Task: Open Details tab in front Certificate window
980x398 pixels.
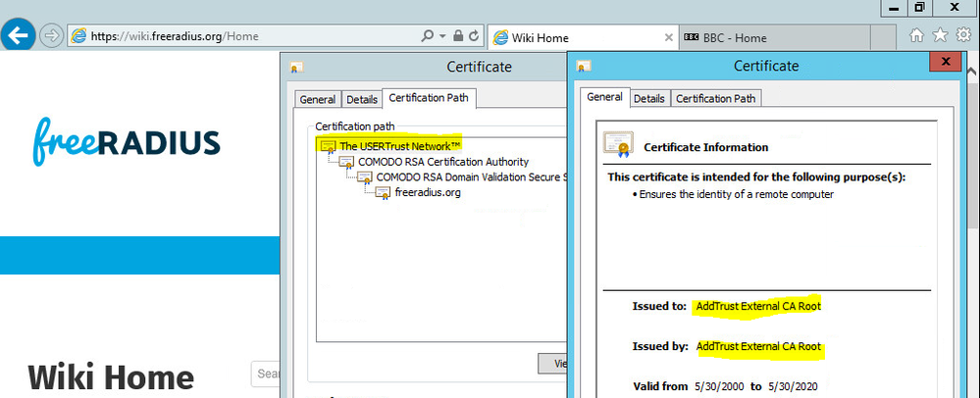Action: (648, 99)
